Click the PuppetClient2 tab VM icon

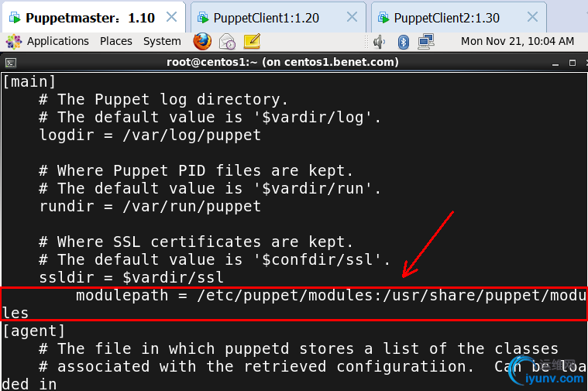tap(383, 18)
